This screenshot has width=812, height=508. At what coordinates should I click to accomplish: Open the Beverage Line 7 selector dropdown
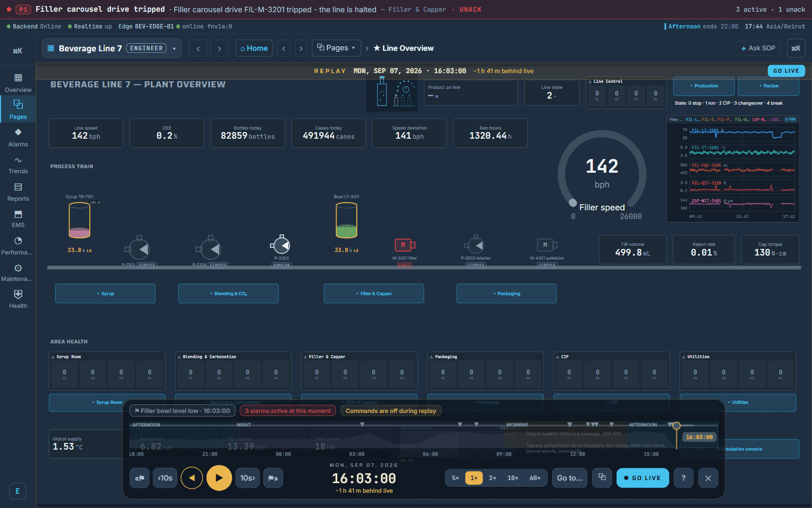coord(112,48)
